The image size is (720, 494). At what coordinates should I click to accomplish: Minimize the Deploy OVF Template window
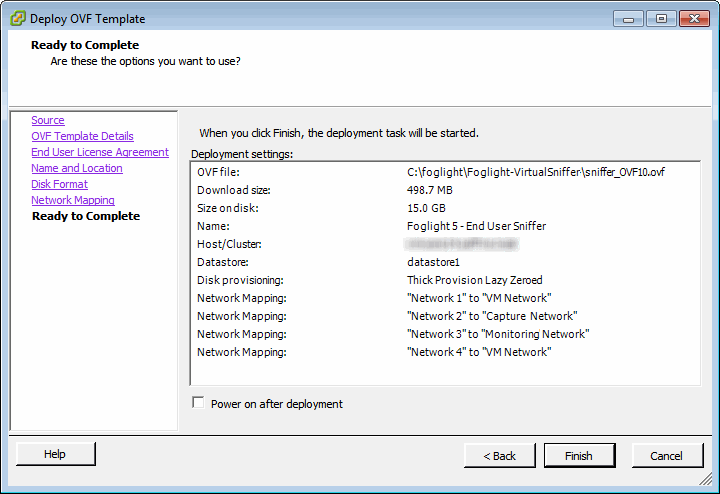[628, 18]
